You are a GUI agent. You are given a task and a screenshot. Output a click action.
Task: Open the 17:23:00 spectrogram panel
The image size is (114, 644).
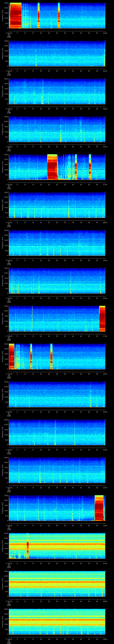(x=57, y=54)
